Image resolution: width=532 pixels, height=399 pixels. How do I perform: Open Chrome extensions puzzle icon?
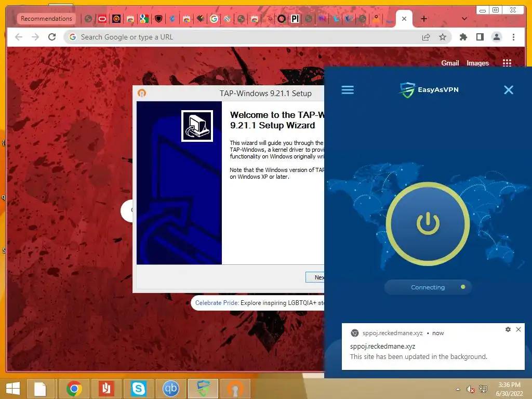tap(463, 37)
